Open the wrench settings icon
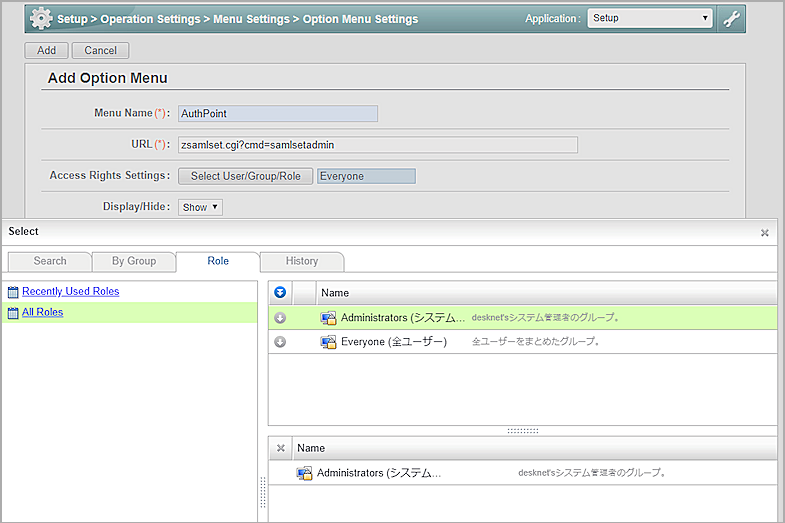The height and width of the screenshot is (523, 785). coord(733,18)
